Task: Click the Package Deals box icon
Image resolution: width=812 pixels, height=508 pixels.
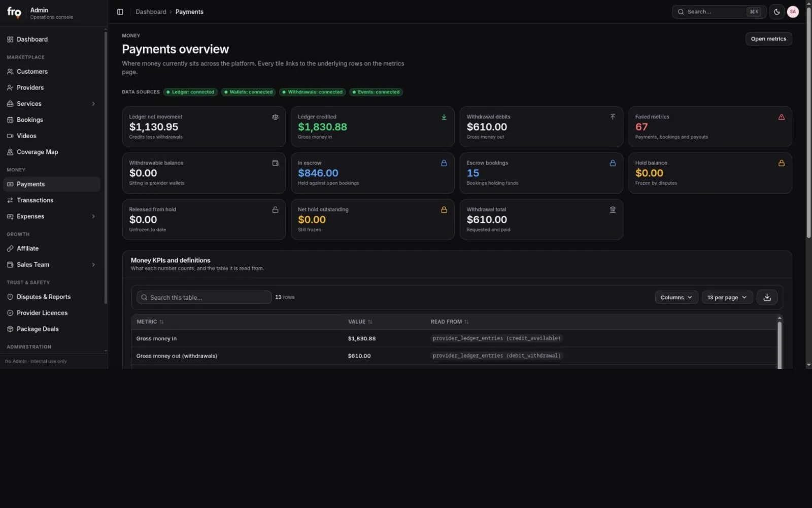Action: (10, 329)
